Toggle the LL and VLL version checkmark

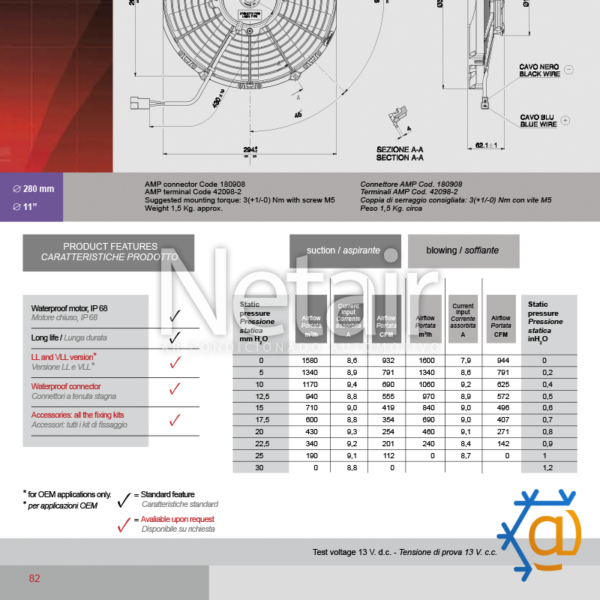coord(175,363)
